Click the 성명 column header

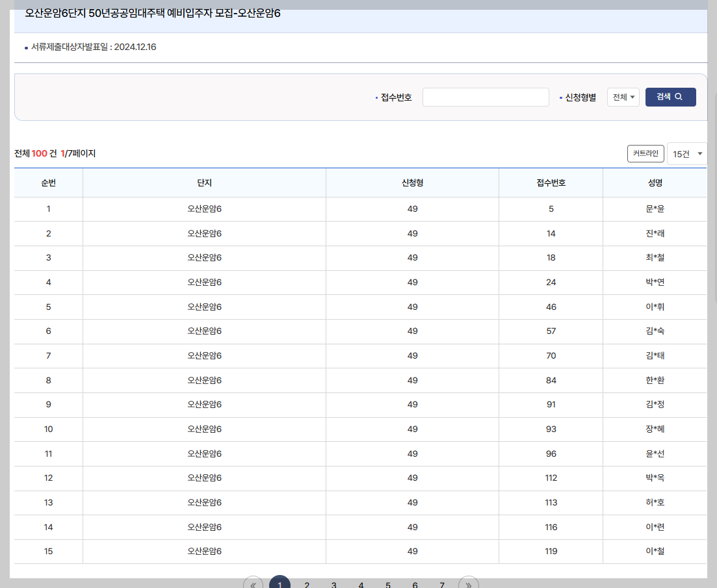point(655,183)
